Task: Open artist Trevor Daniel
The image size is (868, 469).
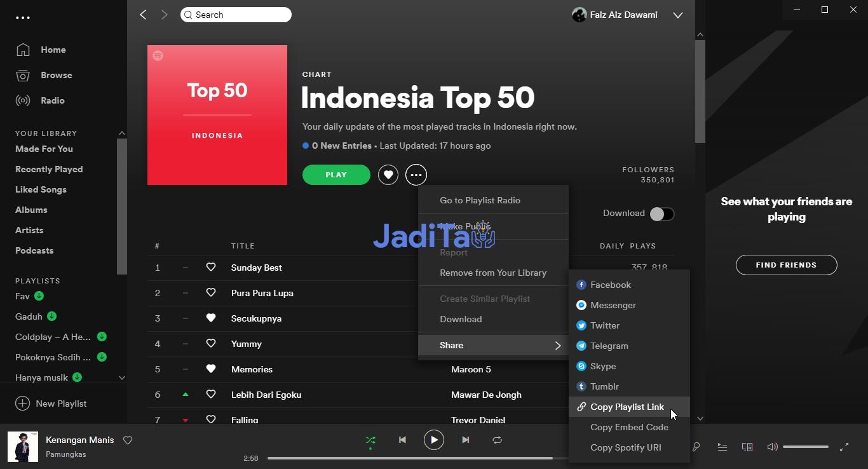Action: coord(478,420)
